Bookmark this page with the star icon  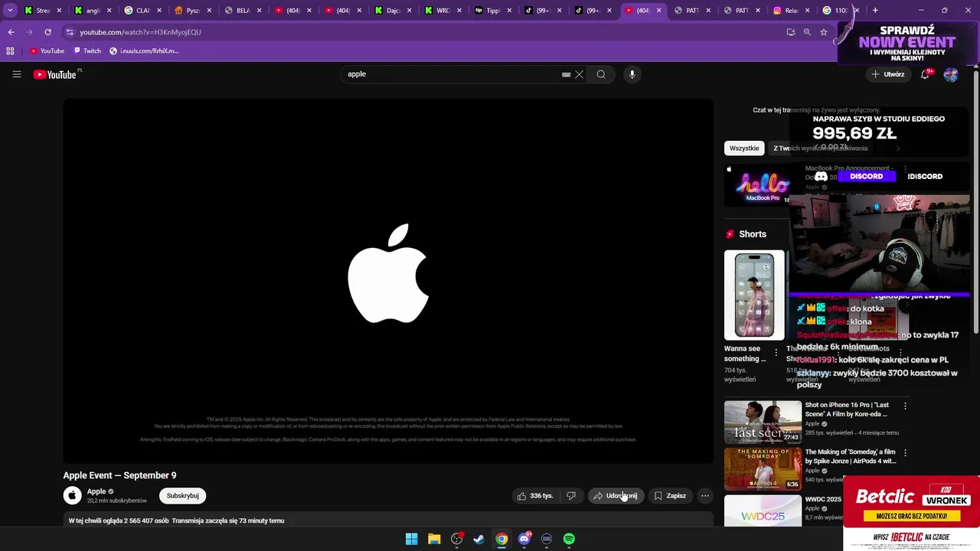coord(824,32)
